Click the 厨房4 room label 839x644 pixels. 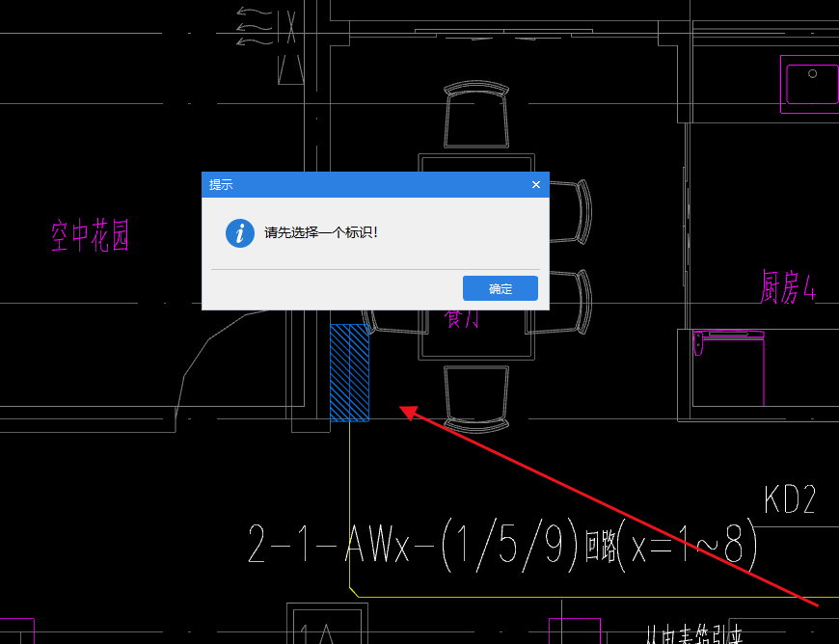click(x=788, y=287)
